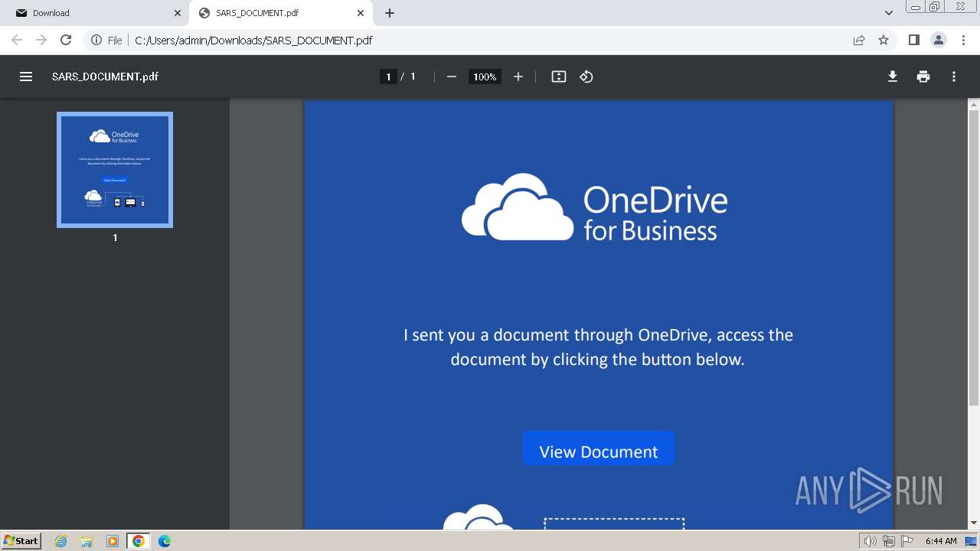Zoom in with the plus icon

point(518,77)
